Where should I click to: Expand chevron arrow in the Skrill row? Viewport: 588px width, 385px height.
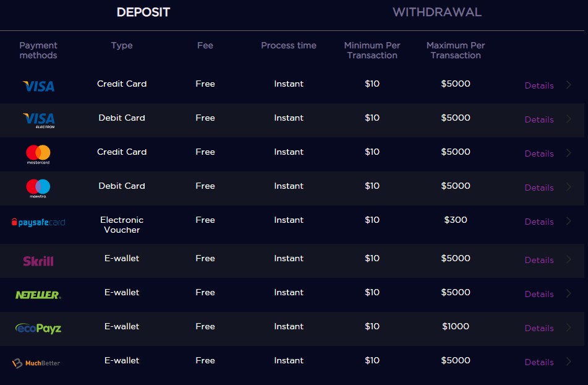coord(569,259)
